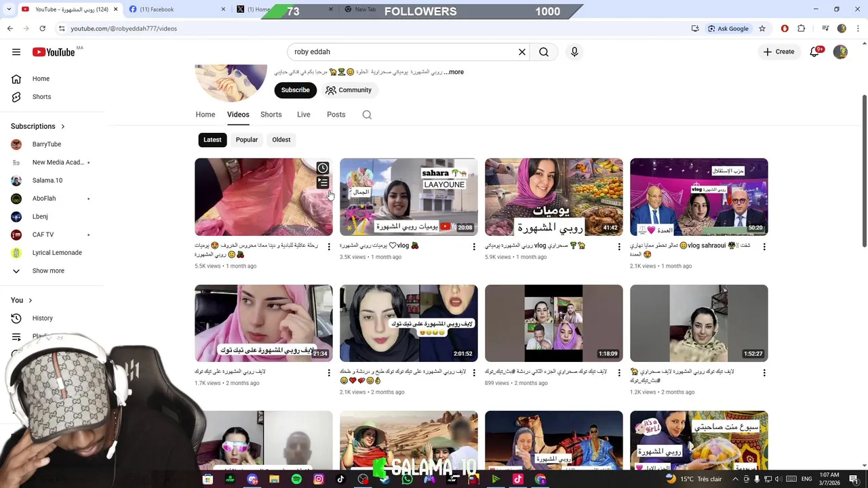Image resolution: width=868 pixels, height=488 pixels.
Task: Open options menu for 21:34 live video
Action: tap(329, 373)
